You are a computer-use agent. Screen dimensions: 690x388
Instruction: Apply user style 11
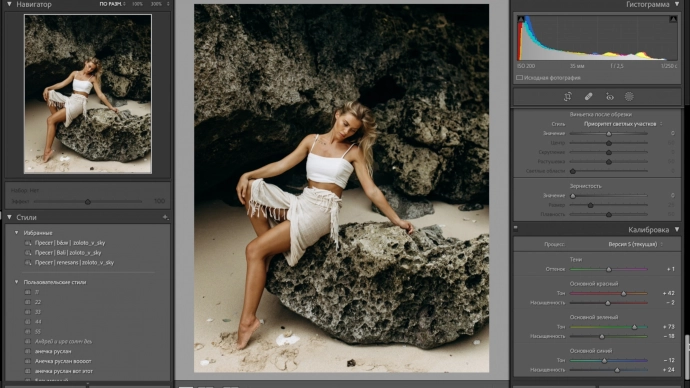pos(37,292)
